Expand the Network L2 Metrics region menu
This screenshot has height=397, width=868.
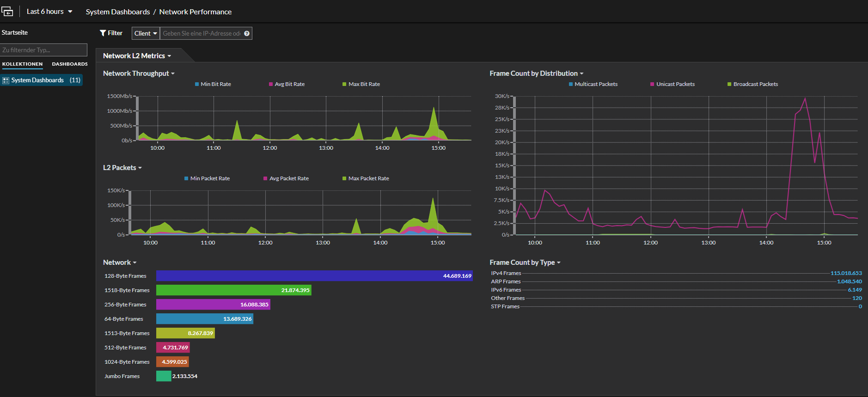pyautogui.click(x=137, y=56)
